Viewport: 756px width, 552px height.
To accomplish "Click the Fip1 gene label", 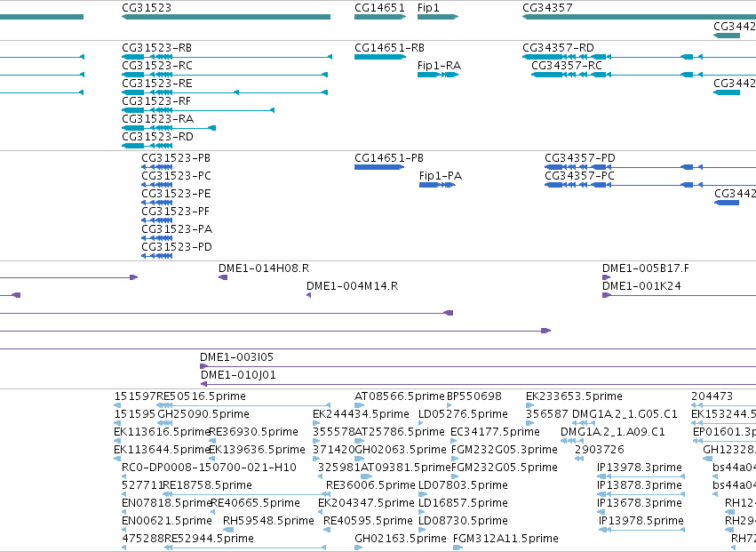I will pos(428,8).
